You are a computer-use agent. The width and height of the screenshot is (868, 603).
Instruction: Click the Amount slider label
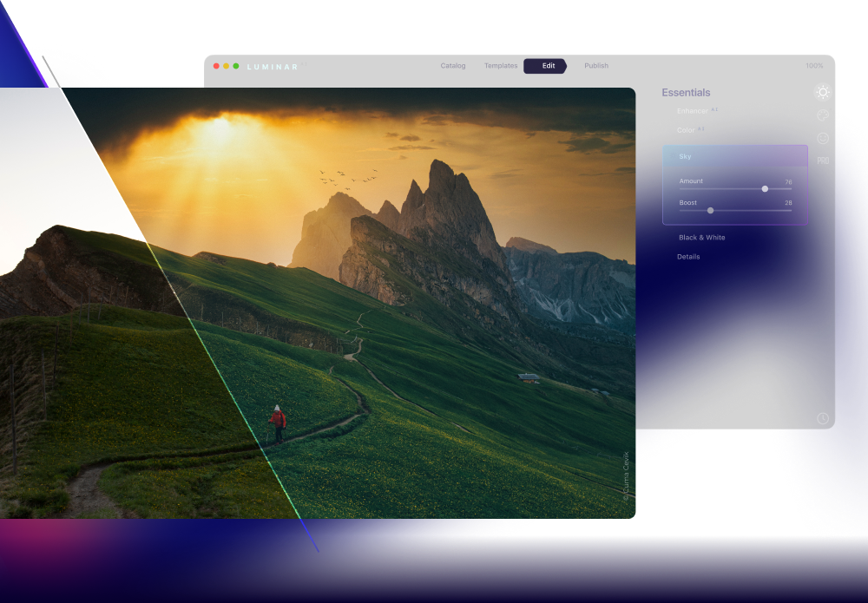click(x=691, y=180)
